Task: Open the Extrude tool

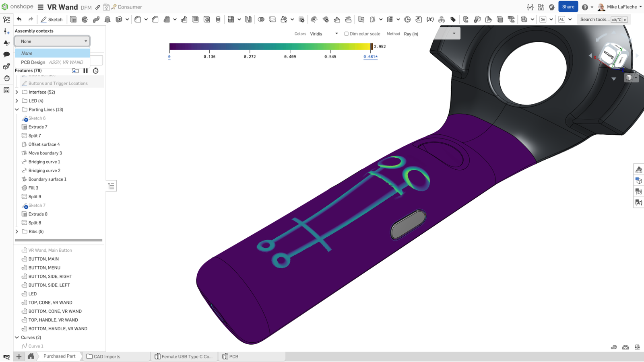Action: coord(73,19)
